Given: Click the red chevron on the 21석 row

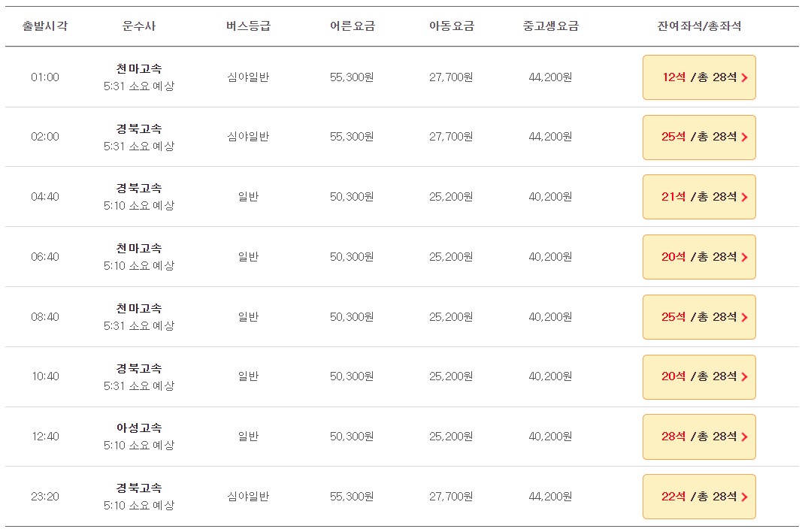Looking at the screenshot, I should coord(744,197).
